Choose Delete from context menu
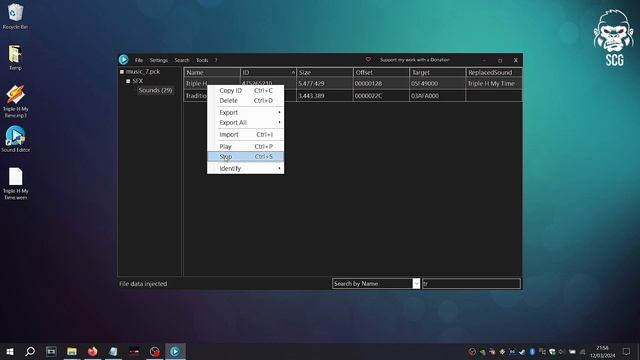The height and width of the screenshot is (360, 640). click(x=246, y=100)
